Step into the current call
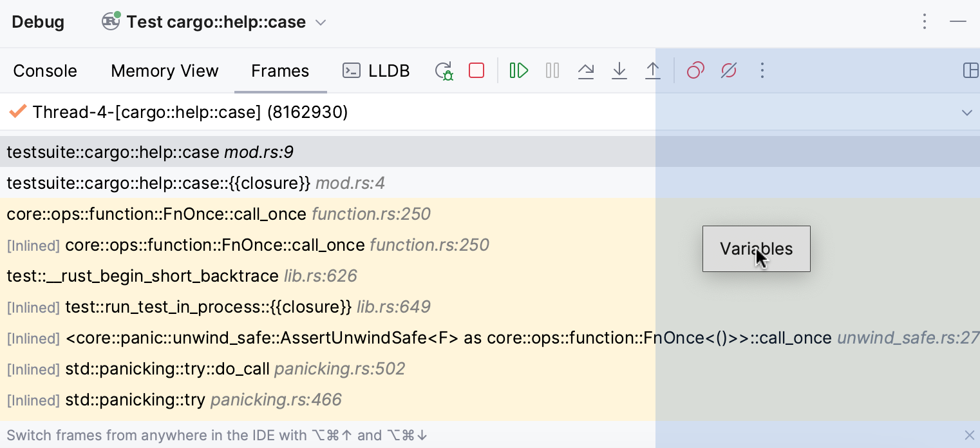Image resolution: width=980 pixels, height=448 pixels. click(619, 70)
